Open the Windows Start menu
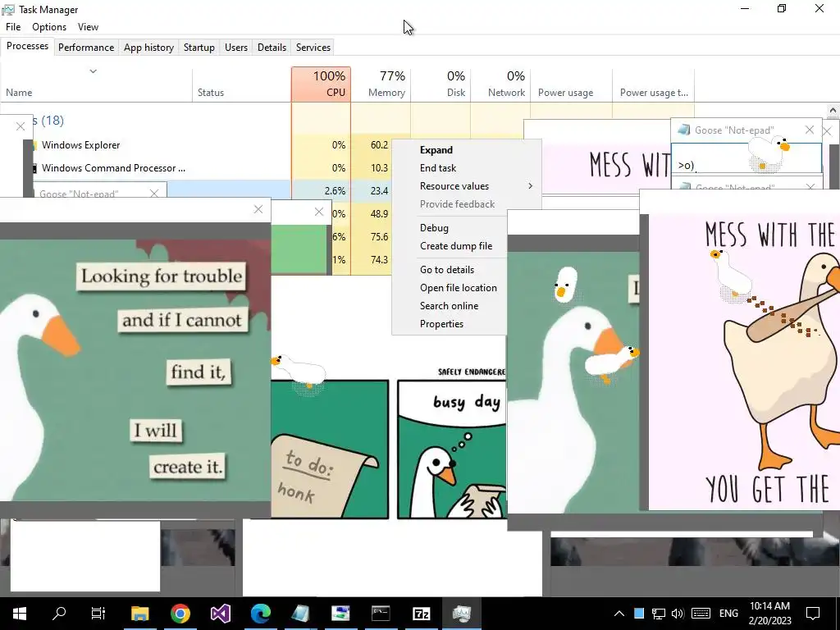840x630 pixels. point(20,613)
